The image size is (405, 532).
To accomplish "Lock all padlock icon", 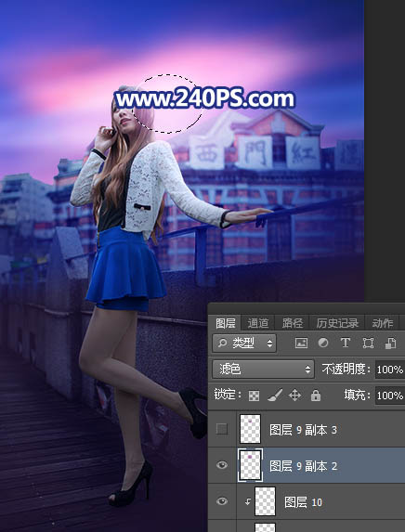I will pyautogui.click(x=316, y=395).
